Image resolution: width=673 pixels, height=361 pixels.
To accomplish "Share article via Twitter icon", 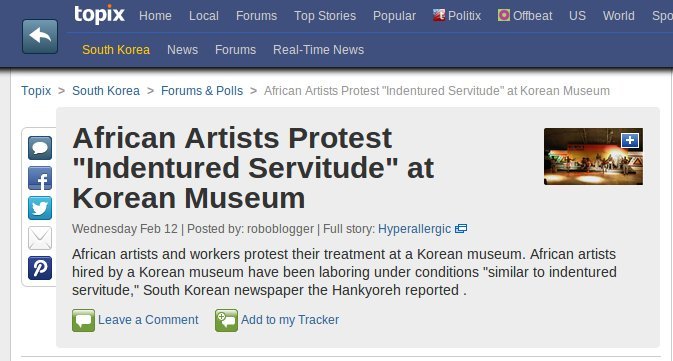I will coord(40,208).
